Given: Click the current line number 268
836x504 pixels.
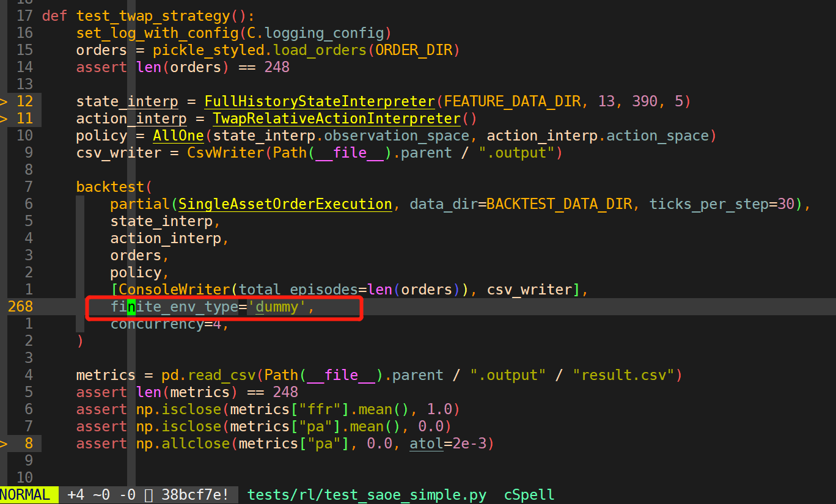Looking at the screenshot, I should click(20, 306).
